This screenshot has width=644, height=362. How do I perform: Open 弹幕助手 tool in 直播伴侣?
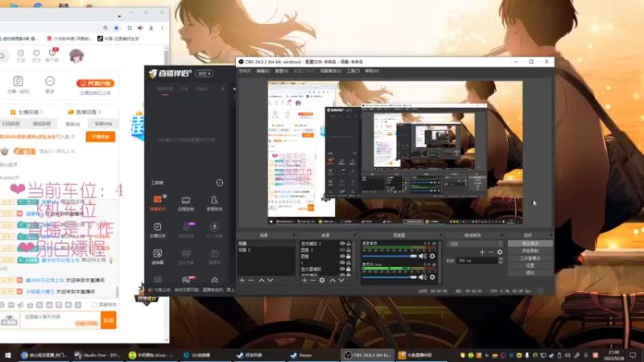tap(157, 204)
